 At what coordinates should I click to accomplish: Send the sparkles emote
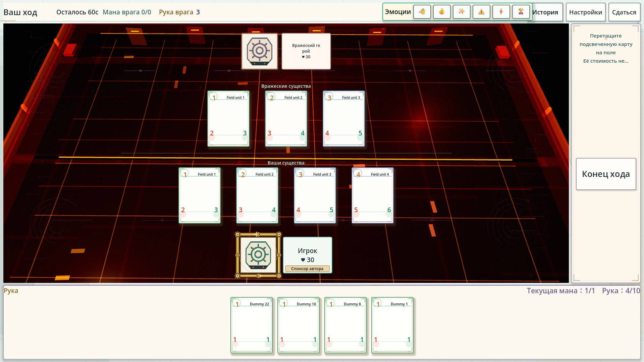[x=462, y=12]
